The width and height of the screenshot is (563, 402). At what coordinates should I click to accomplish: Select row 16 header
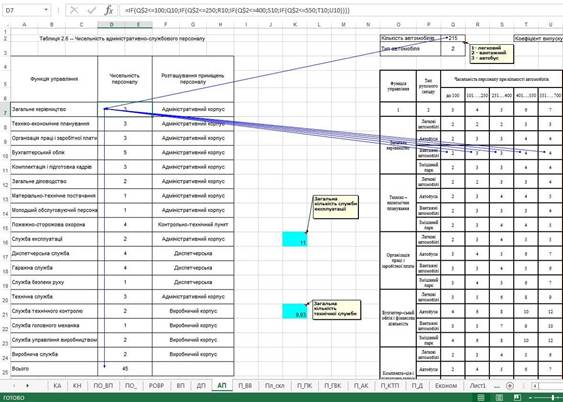(5, 239)
